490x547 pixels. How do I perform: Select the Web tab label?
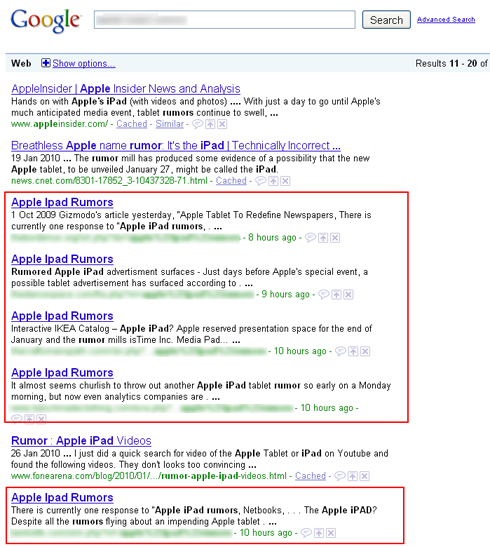pos(21,63)
